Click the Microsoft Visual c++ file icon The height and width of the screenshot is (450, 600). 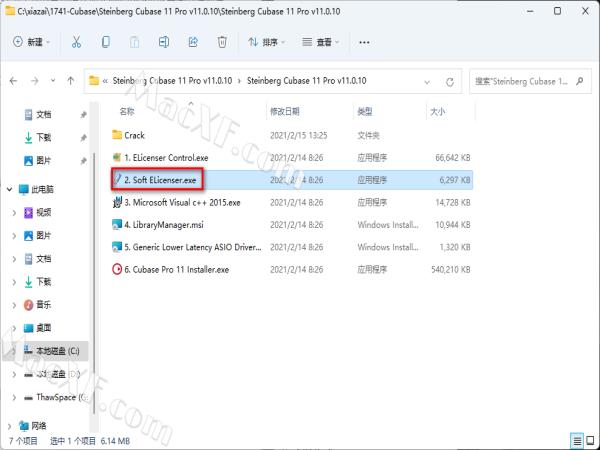coord(117,202)
